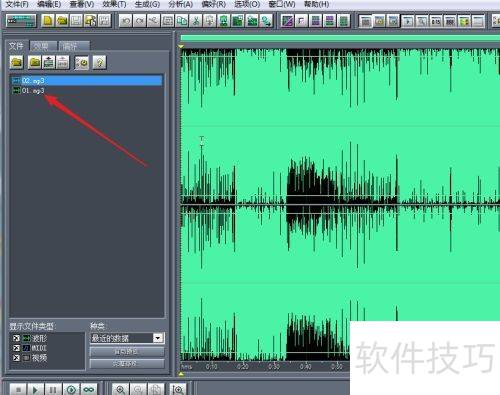This screenshot has height=395, width=500.
Task: Click the Import file folder icon in Files panel
Action: tap(17, 62)
